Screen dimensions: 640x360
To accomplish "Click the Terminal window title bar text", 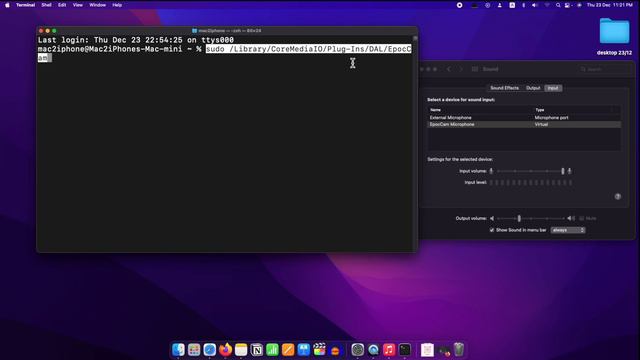I will 229,31.
